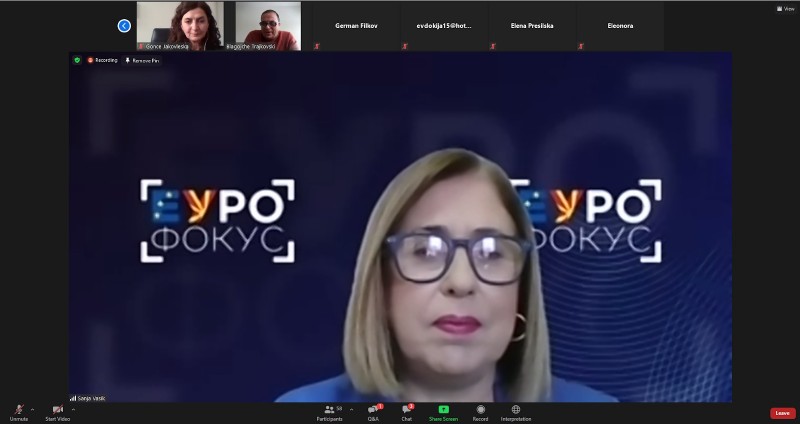Open the Q&A panel

coord(373,411)
